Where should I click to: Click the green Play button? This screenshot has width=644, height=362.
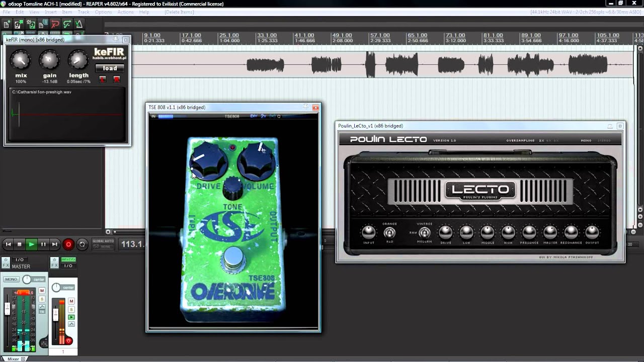click(x=31, y=244)
